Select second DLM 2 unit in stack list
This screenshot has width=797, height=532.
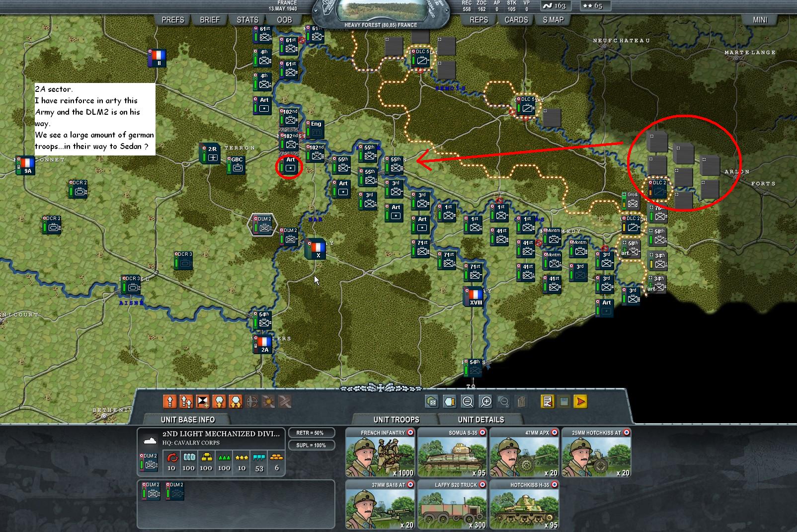point(175,491)
